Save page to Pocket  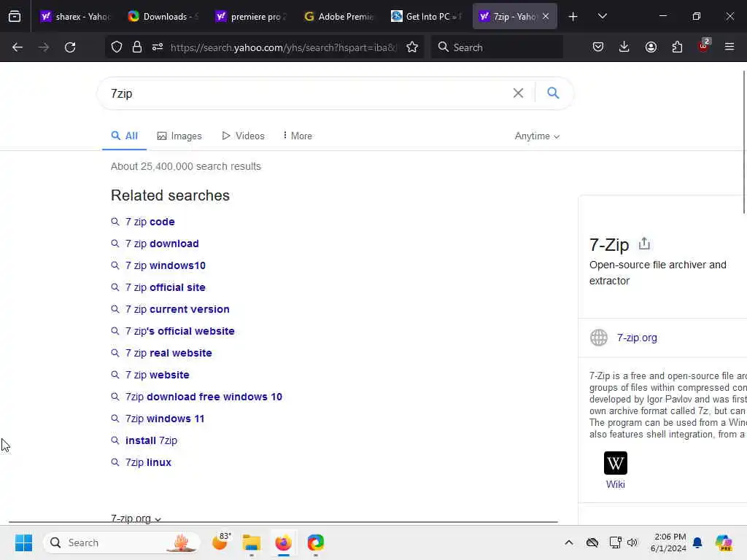click(x=598, y=47)
